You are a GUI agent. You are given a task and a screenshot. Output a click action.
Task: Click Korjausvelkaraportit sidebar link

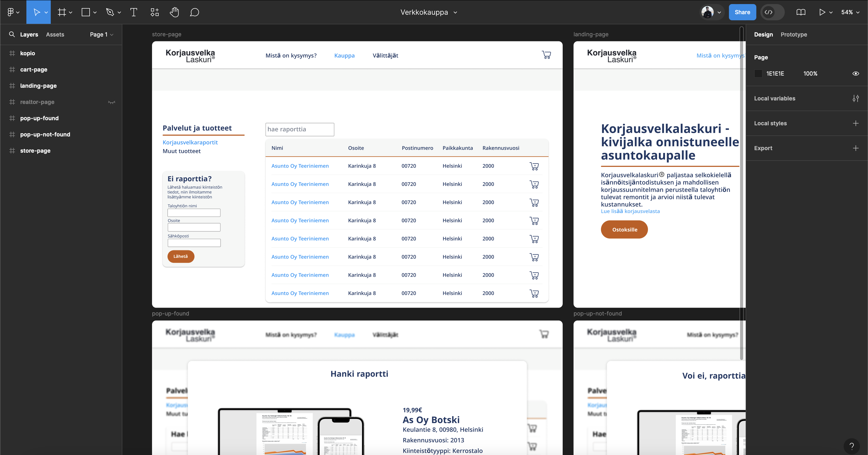click(190, 142)
